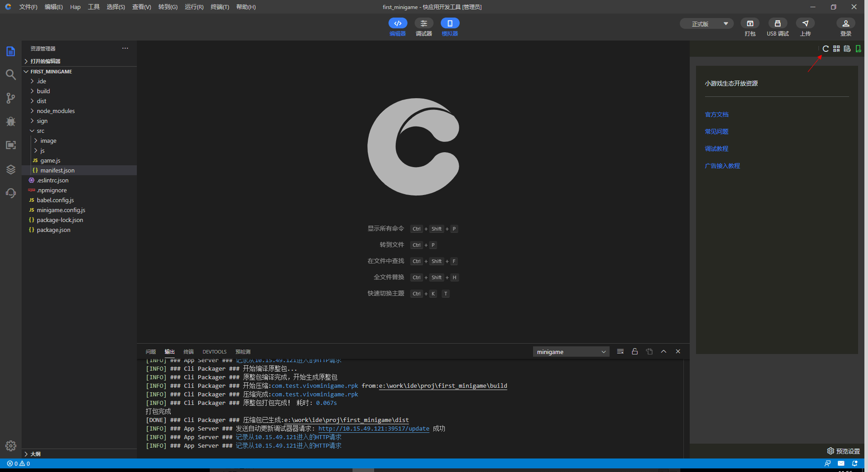The height and width of the screenshot is (472, 868).
Task: Open the Source Control view
Action: [11, 98]
